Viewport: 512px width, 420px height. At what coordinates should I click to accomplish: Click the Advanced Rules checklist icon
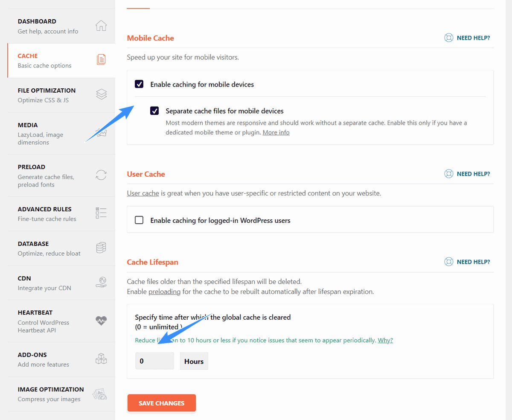click(x=101, y=213)
